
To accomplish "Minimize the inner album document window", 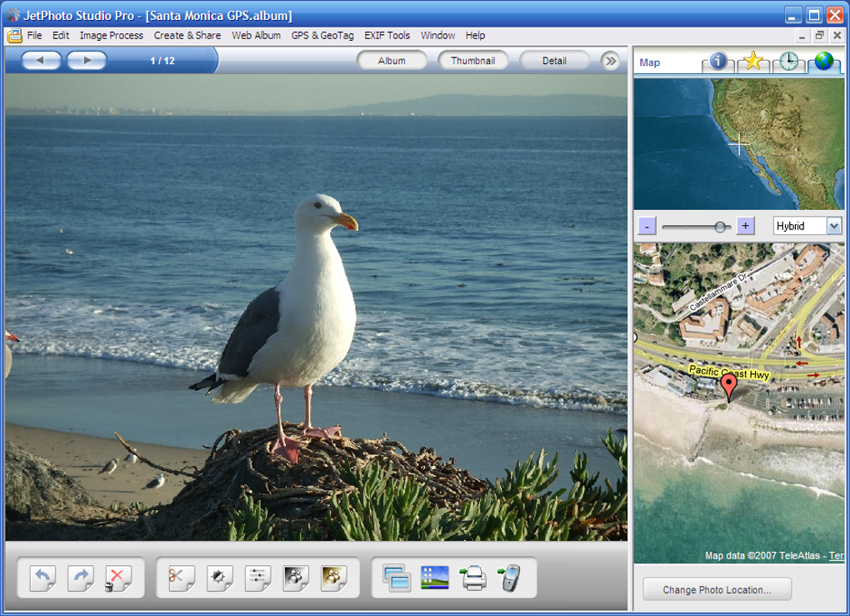I will pyautogui.click(x=802, y=36).
